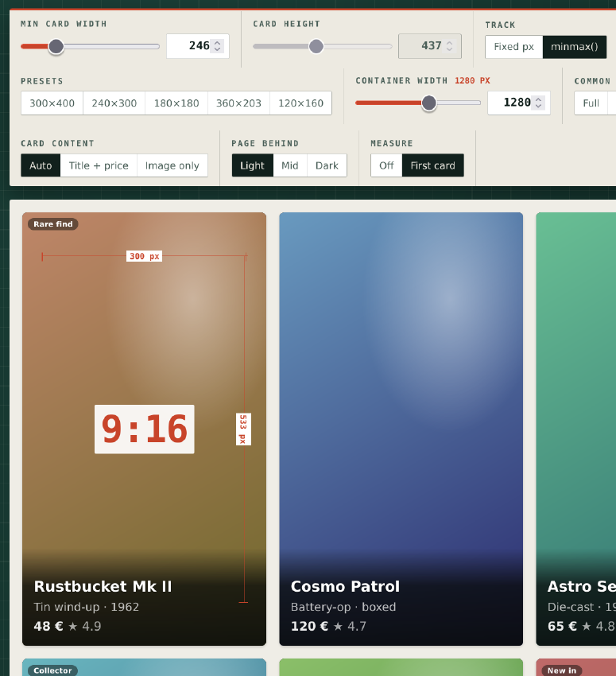Click the Battery-op · boxed subtitle
Screen dimensions: 616x676
[343, 607]
